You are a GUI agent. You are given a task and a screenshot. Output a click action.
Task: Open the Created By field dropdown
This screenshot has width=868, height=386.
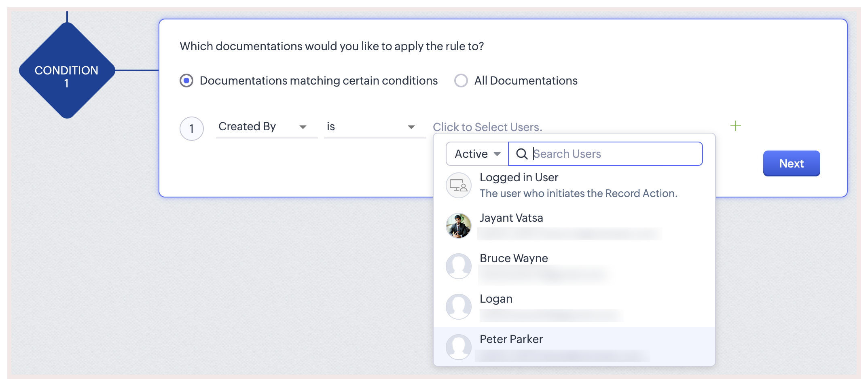coord(266,127)
